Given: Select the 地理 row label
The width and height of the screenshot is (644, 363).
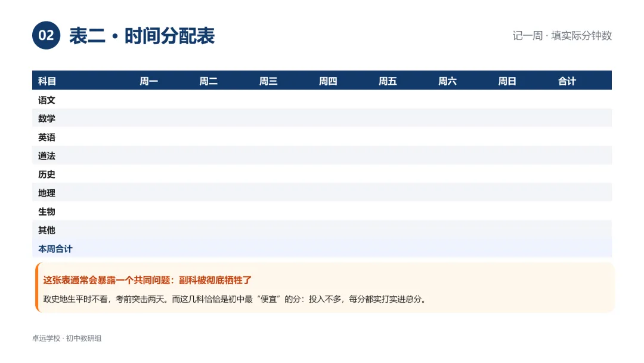Looking at the screenshot, I should (x=47, y=193).
